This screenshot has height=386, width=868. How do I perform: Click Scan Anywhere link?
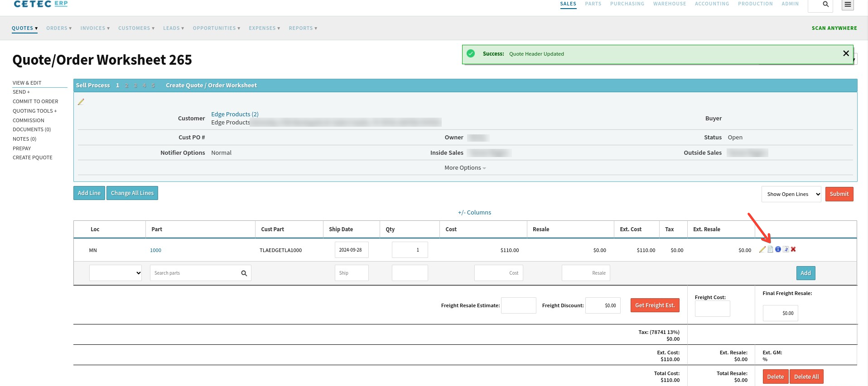834,28
